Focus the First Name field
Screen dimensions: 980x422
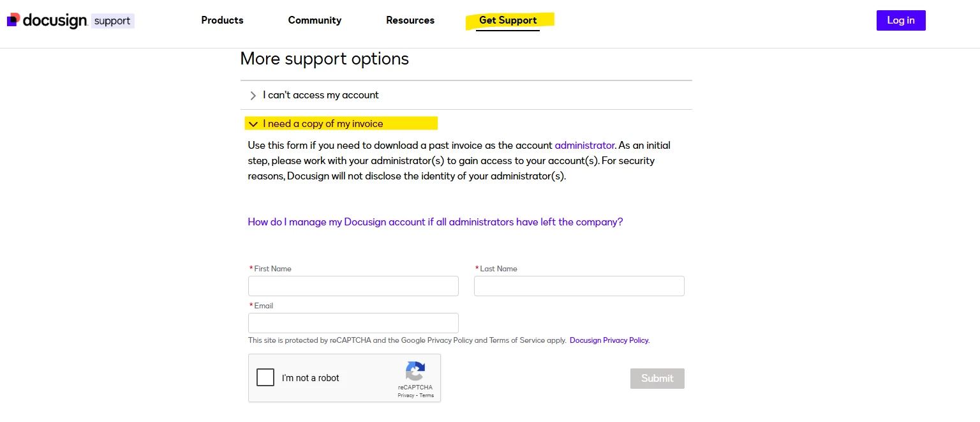[x=353, y=286]
